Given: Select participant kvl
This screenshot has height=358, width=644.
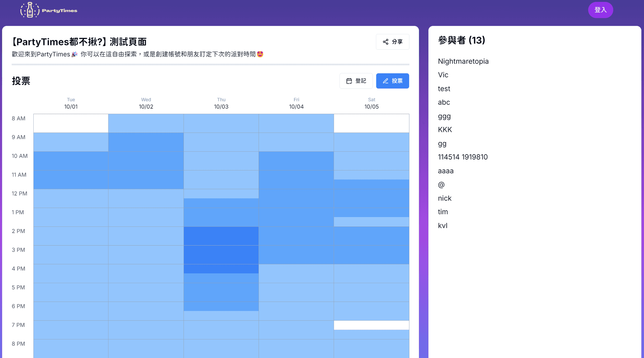Looking at the screenshot, I should click(x=443, y=226).
